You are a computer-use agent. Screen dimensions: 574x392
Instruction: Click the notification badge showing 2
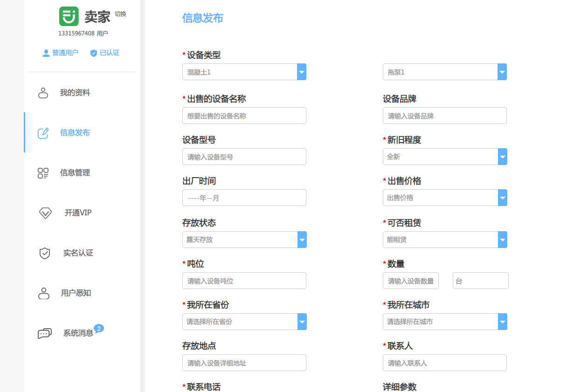tap(99, 328)
